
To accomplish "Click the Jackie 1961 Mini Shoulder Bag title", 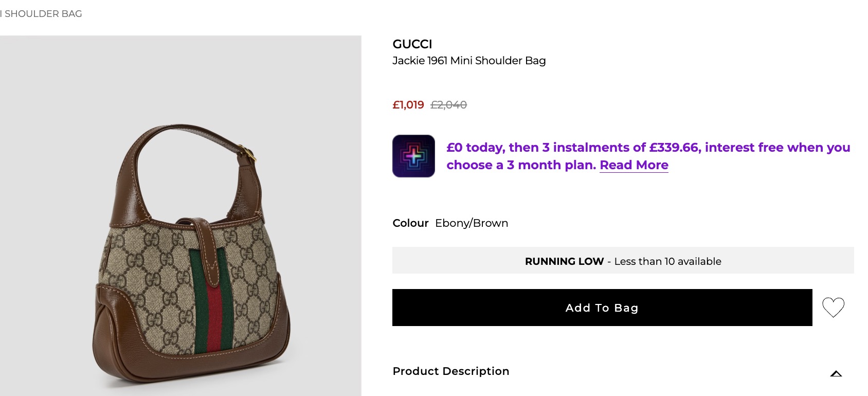I will pyautogui.click(x=468, y=61).
